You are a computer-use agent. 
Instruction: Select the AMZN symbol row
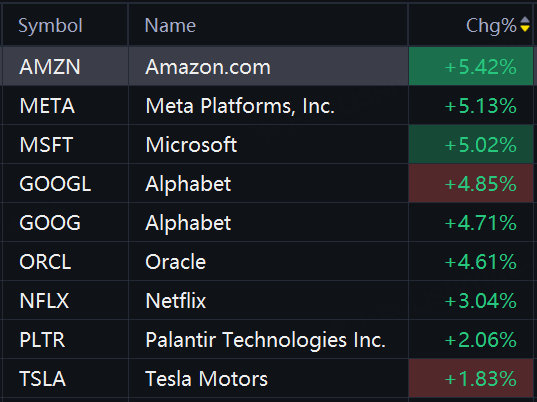click(267, 66)
